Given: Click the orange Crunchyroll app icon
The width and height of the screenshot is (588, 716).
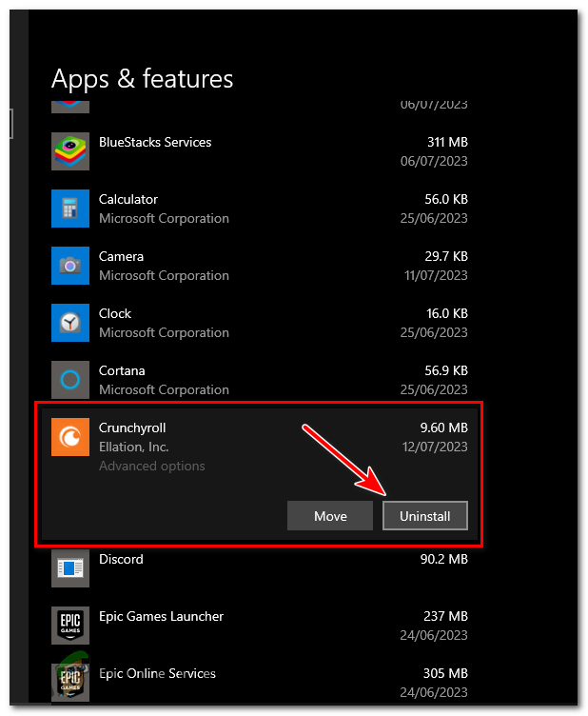Looking at the screenshot, I should click(x=70, y=436).
